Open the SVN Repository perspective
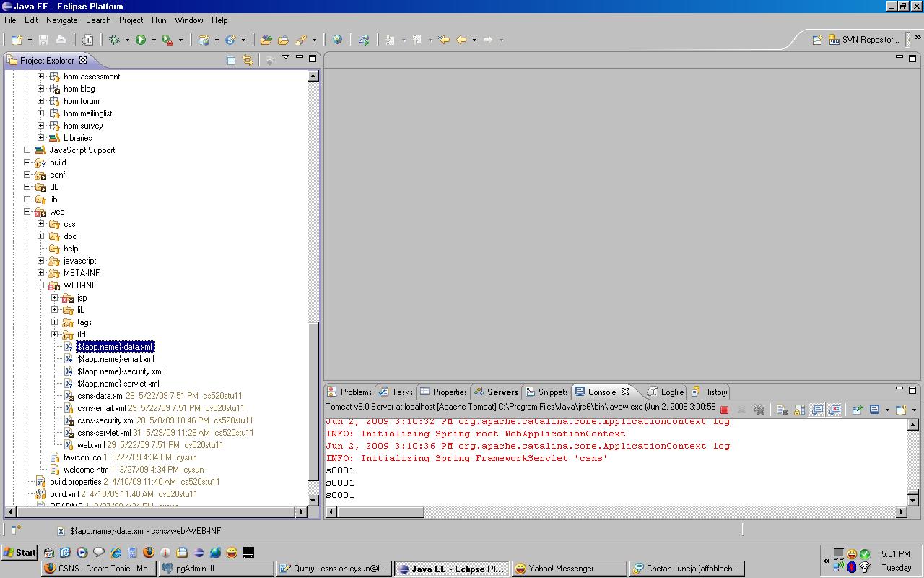924x578 pixels. pyautogui.click(x=863, y=40)
